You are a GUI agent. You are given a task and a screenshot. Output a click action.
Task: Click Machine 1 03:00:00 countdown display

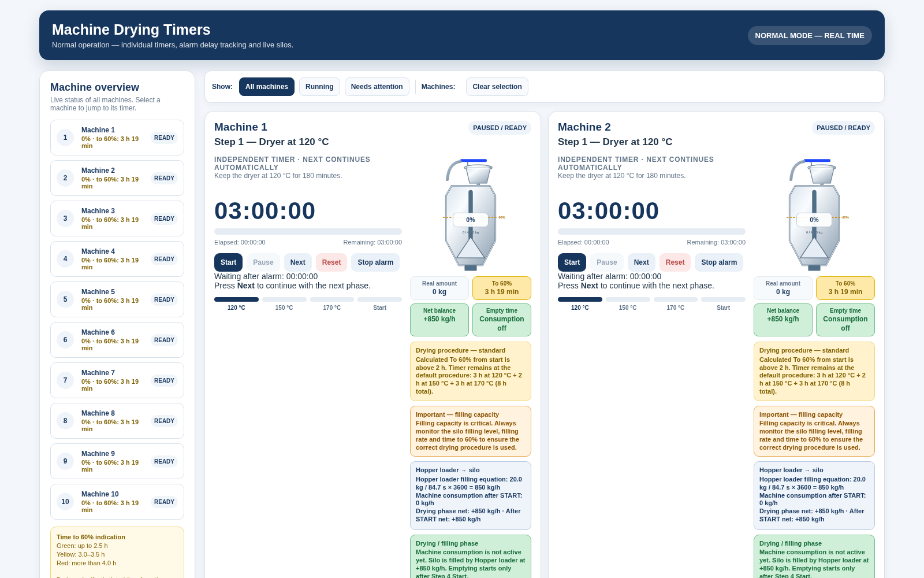pyautogui.click(x=264, y=211)
